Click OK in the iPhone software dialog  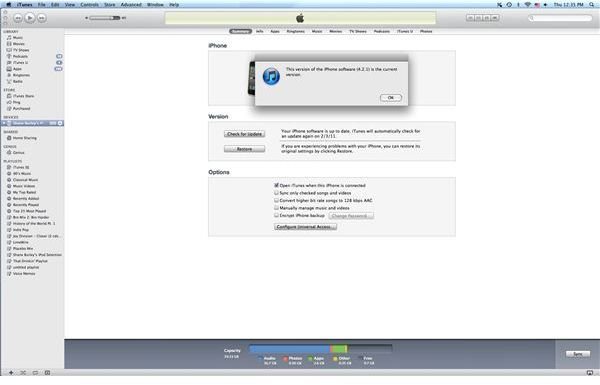pos(391,98)
